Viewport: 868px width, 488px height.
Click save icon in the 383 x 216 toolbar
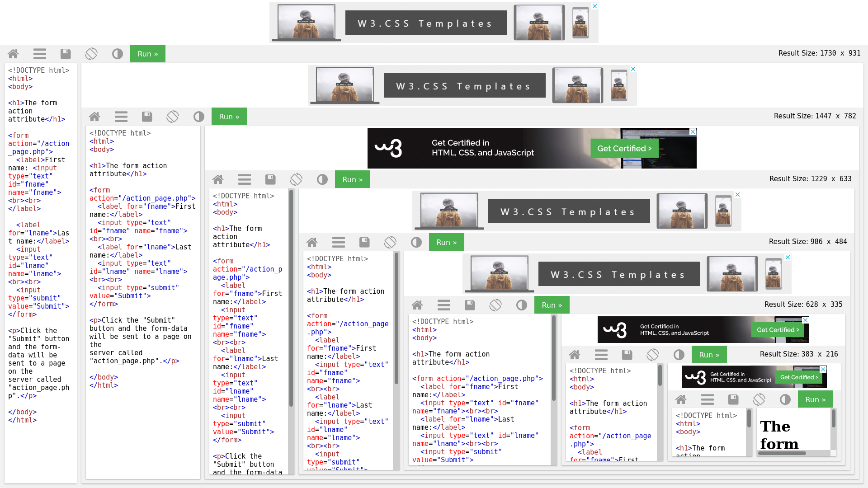point(627,355)
